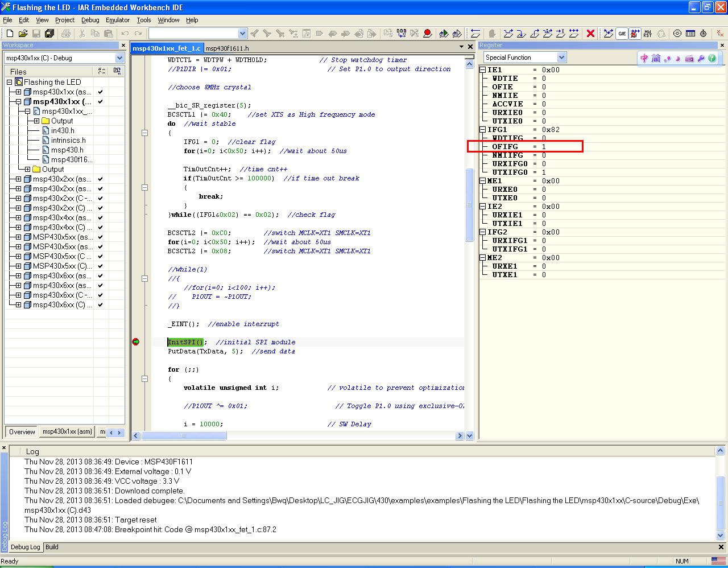
Task: Click the GIE toolbar button
Action: pyautogui.click(x=622, y=34)
